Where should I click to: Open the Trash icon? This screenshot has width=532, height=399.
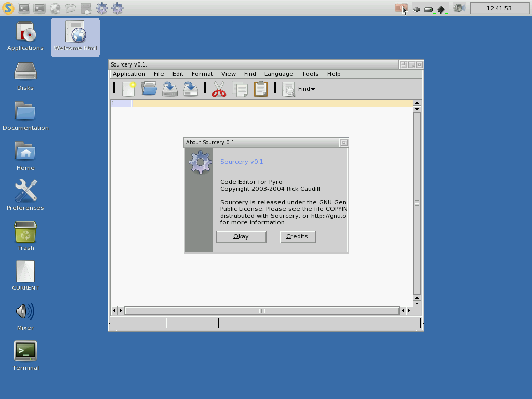click(25, 236)
